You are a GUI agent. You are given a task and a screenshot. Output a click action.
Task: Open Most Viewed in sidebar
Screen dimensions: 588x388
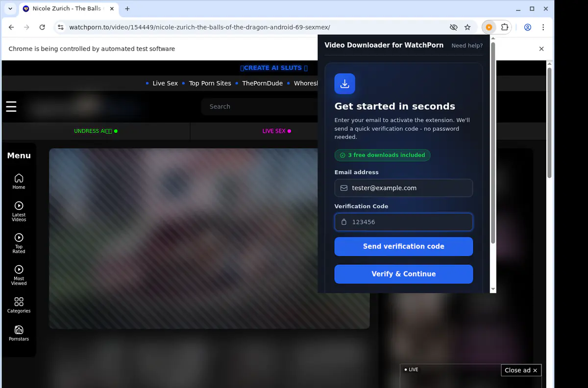coord(19,275)
